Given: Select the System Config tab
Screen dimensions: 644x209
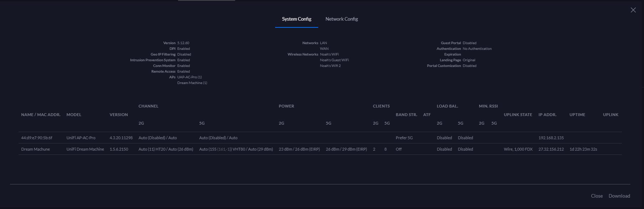Looking at the screenshot, I should (296, 19).
